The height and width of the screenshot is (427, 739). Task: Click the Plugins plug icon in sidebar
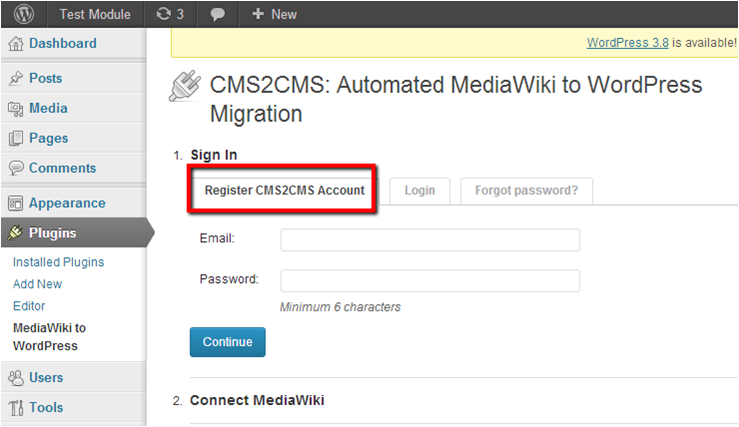(16, 232)
